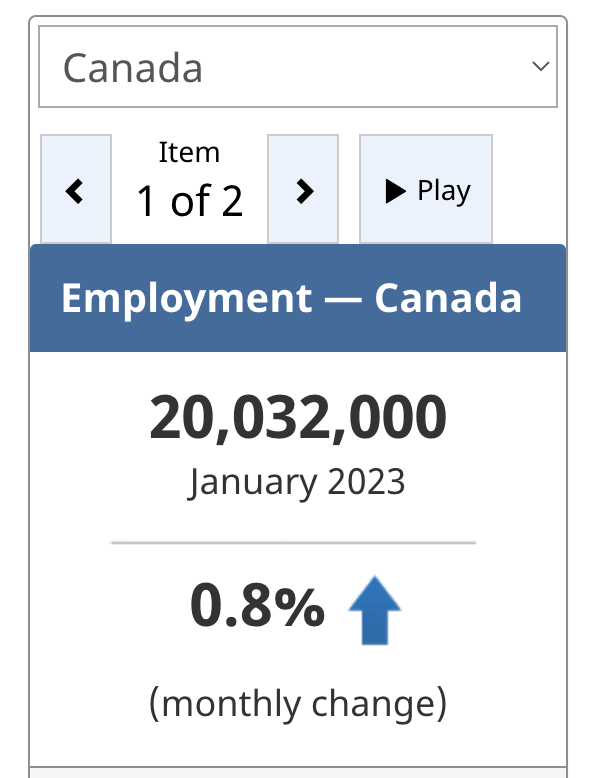Screen dimensions: 600x778
Task: Click the 'Play' text label
Action: pos(444,190)
